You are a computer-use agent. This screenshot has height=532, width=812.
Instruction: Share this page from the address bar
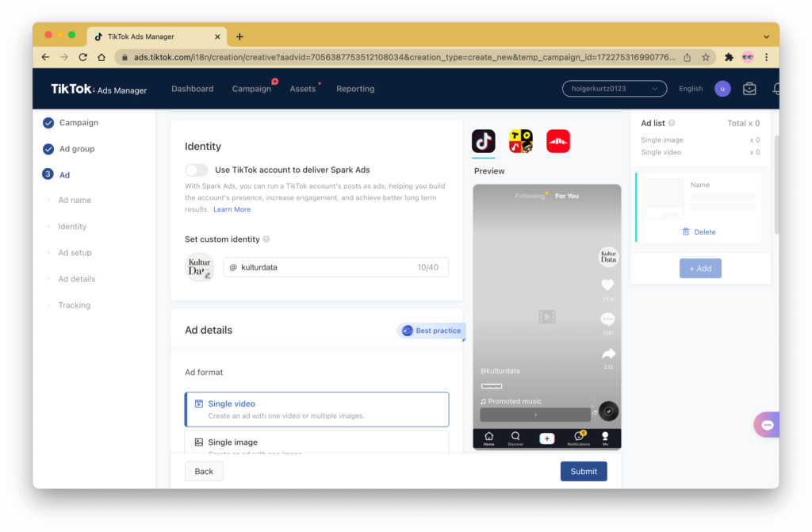(688, 57)
